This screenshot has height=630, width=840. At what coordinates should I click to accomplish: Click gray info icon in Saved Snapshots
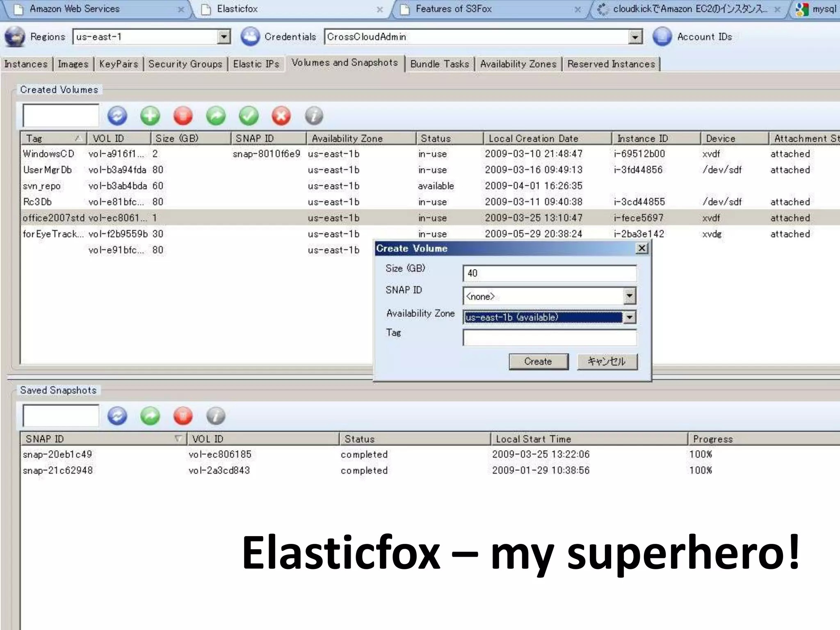point(216,416)
